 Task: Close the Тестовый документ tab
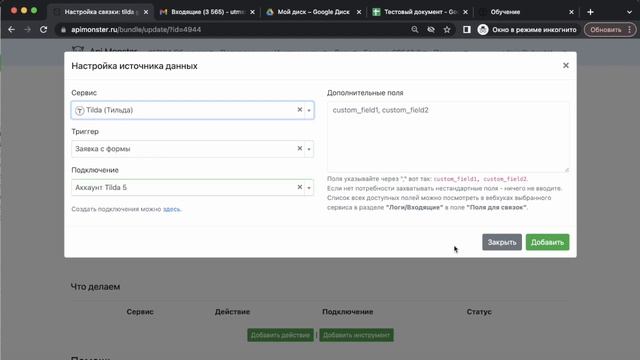point(465,12)
